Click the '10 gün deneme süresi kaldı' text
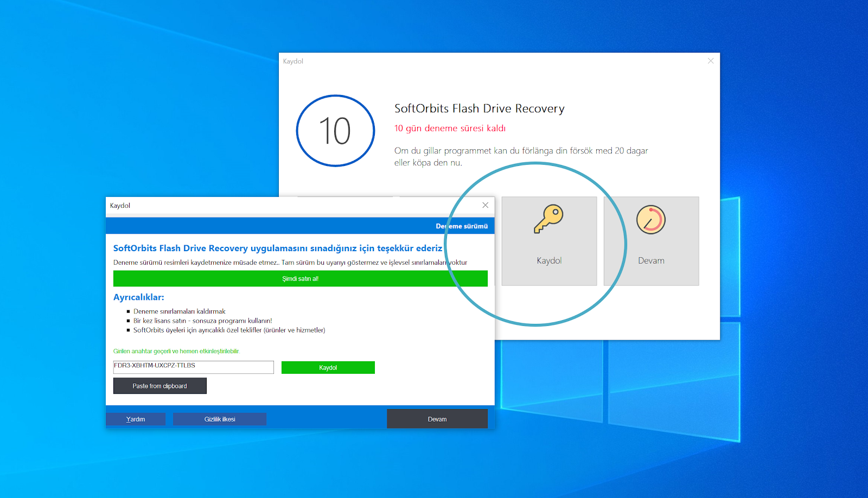This screenshot has height=498, width=868. pos(450,128)
